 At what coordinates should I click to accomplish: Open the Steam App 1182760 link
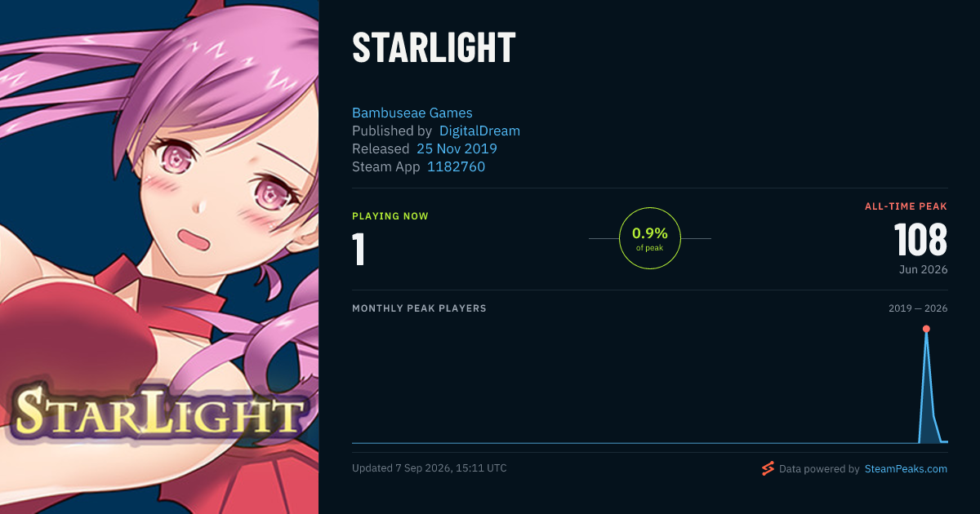[456, 167]
